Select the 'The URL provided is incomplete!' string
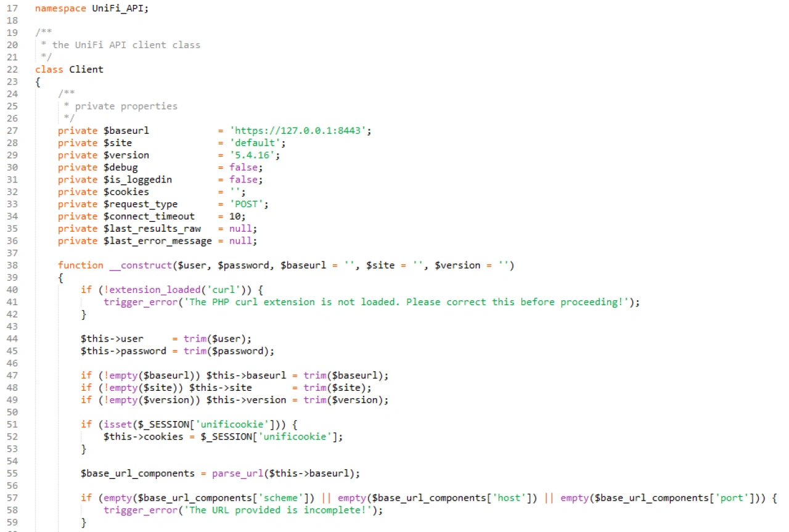This screenshot has width=789, height=532. [265, 510]
